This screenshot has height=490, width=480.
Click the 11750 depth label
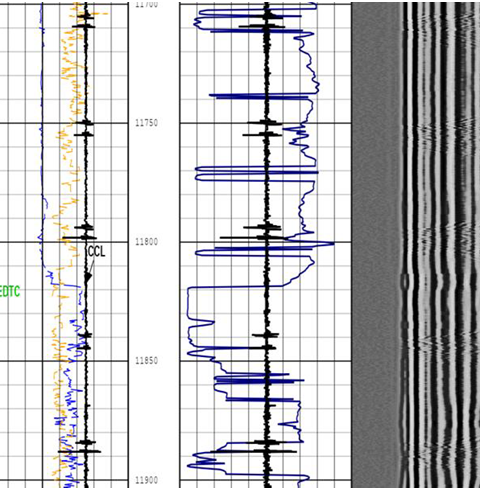pos(147,123)
